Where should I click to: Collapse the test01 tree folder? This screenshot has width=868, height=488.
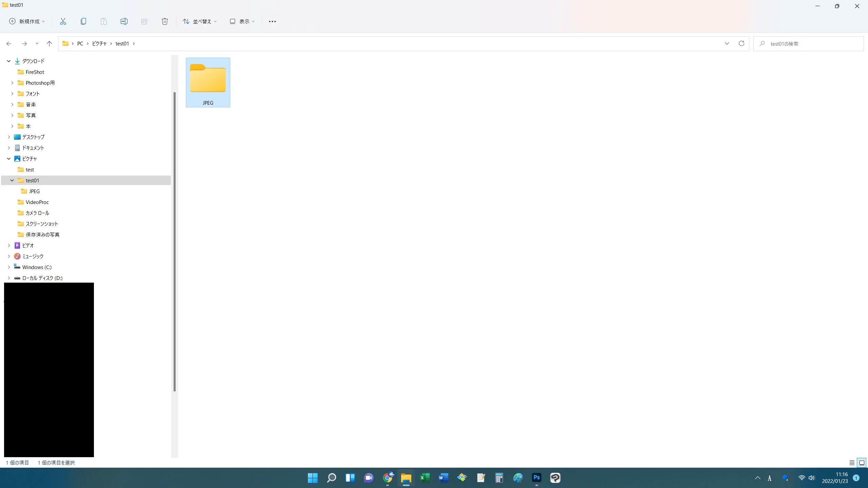(x=12, y=180)
